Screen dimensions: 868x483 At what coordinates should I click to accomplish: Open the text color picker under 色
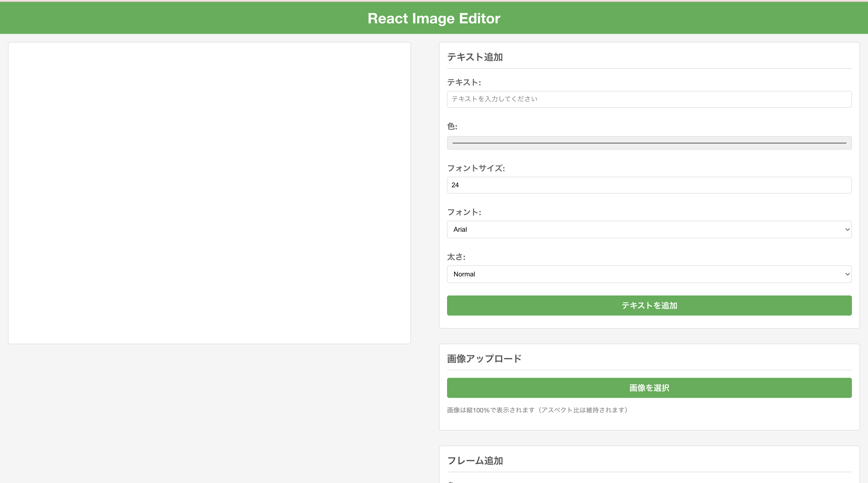[649, 143]
